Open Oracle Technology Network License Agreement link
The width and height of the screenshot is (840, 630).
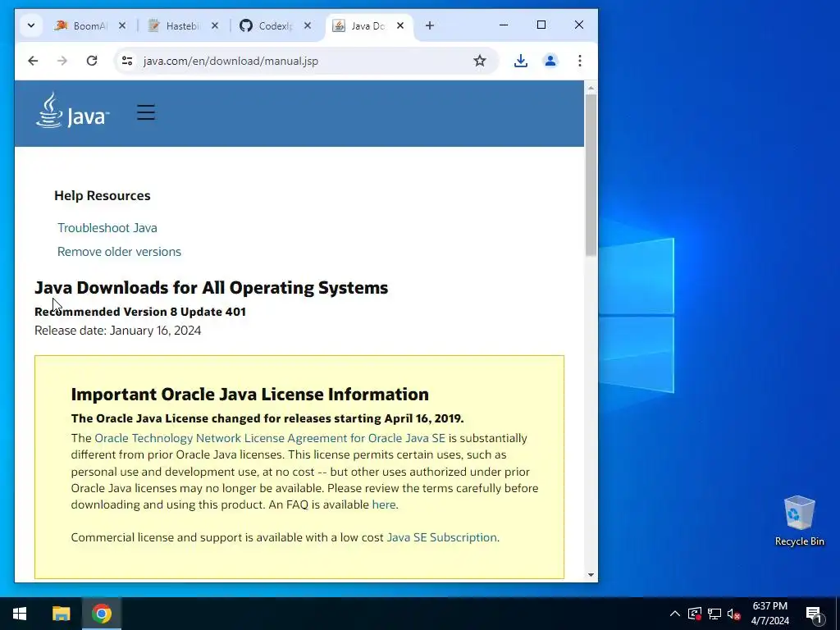270,438
